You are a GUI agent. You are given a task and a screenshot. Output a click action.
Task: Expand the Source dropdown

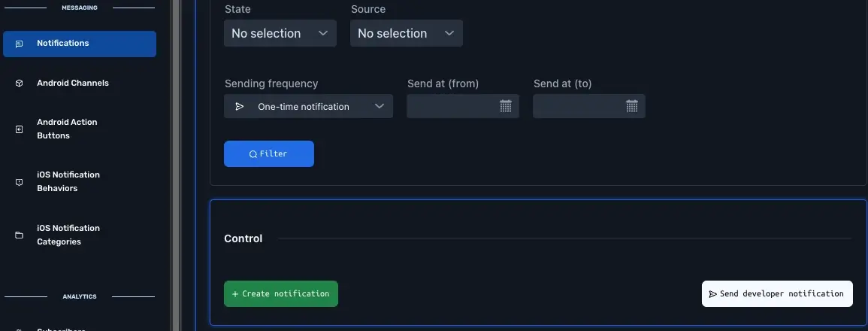tap(407, 33)
